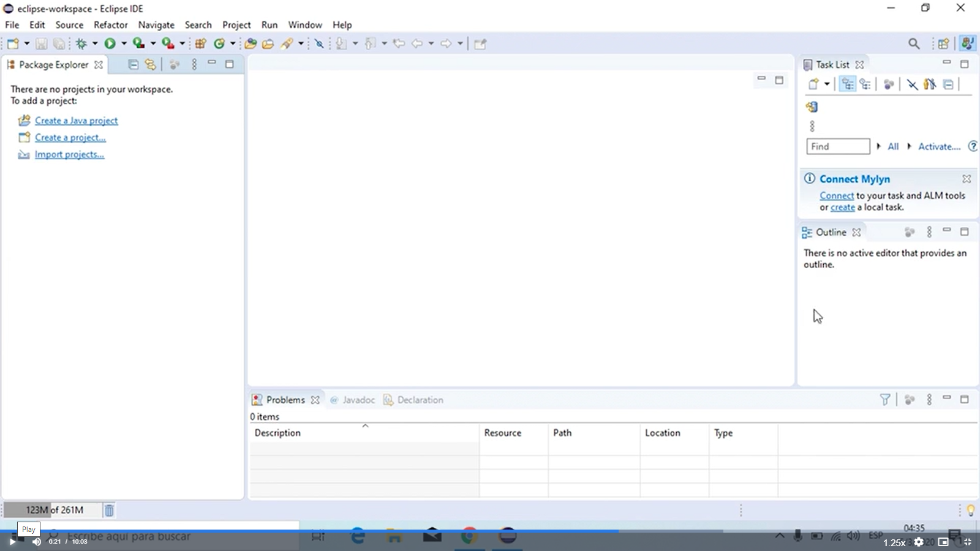Click Create a Java project link
This screenshot has width=980, height=551.
click(x=77, y=121)
